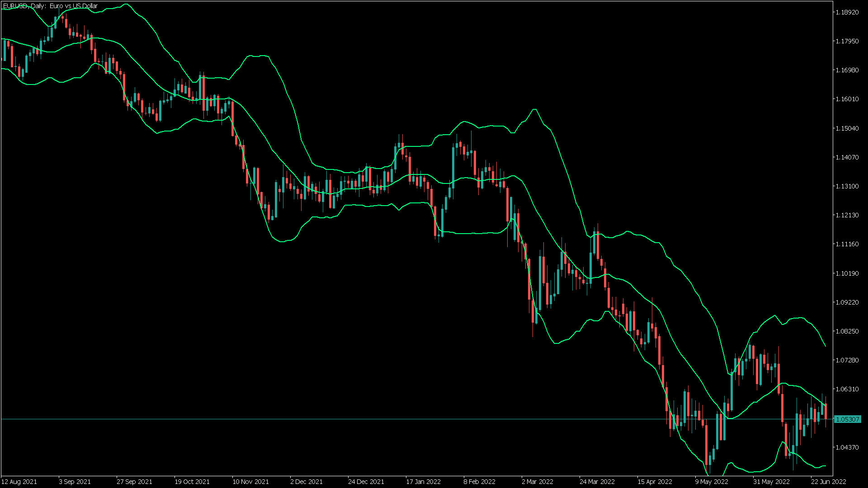Click price level 1.18920 on scale
The height and width of the screenshot is (488, 868).
click(x=847, y=12)
